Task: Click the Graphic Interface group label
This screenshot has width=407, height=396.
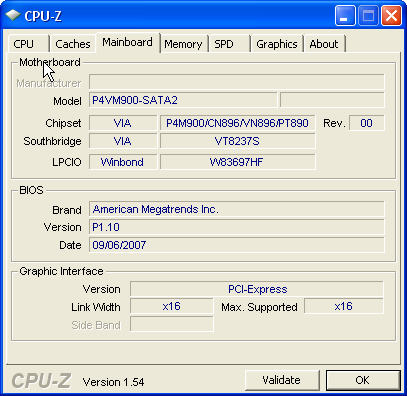Action: [x=61, y=271]
